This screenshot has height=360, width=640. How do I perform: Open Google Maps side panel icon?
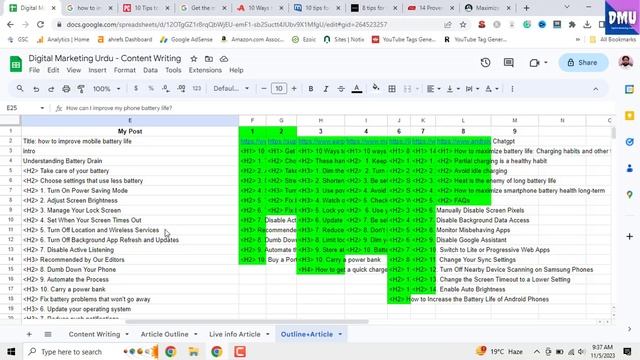pos(629,195)
